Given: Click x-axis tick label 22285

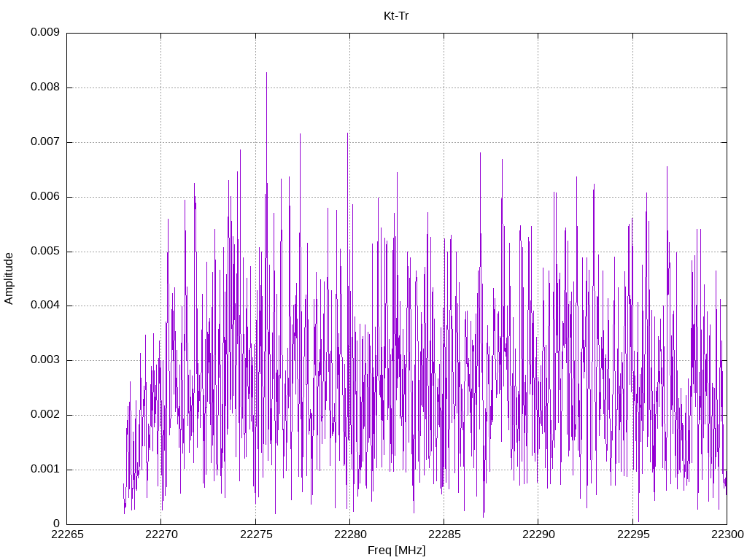Looking at the screenshot, I should (444, 534).
